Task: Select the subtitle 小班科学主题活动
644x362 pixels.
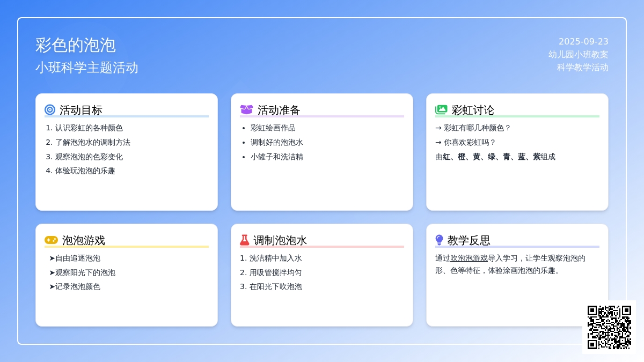Action: (87, 68)
